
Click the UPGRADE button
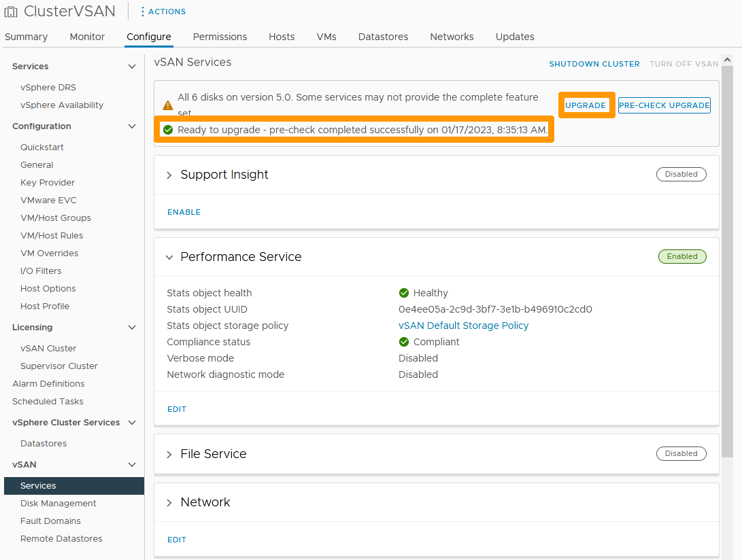[x=586, y=105]
